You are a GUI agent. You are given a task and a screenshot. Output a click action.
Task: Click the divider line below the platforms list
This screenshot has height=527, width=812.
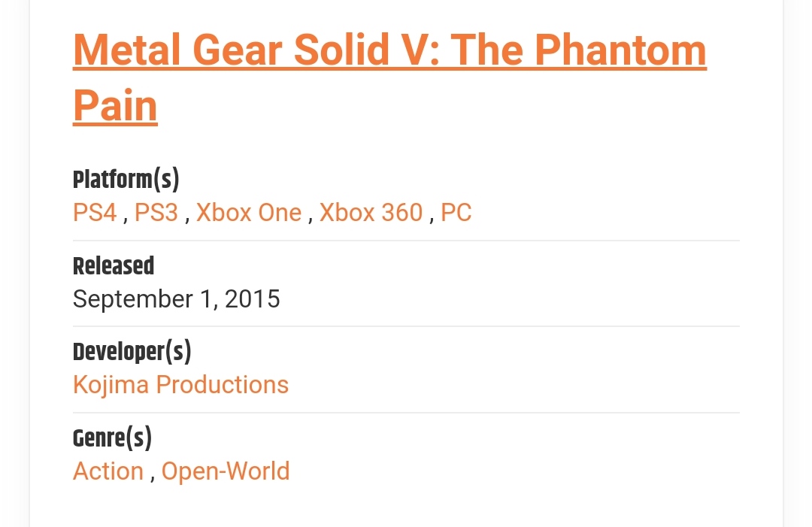(x=406, y=241)
